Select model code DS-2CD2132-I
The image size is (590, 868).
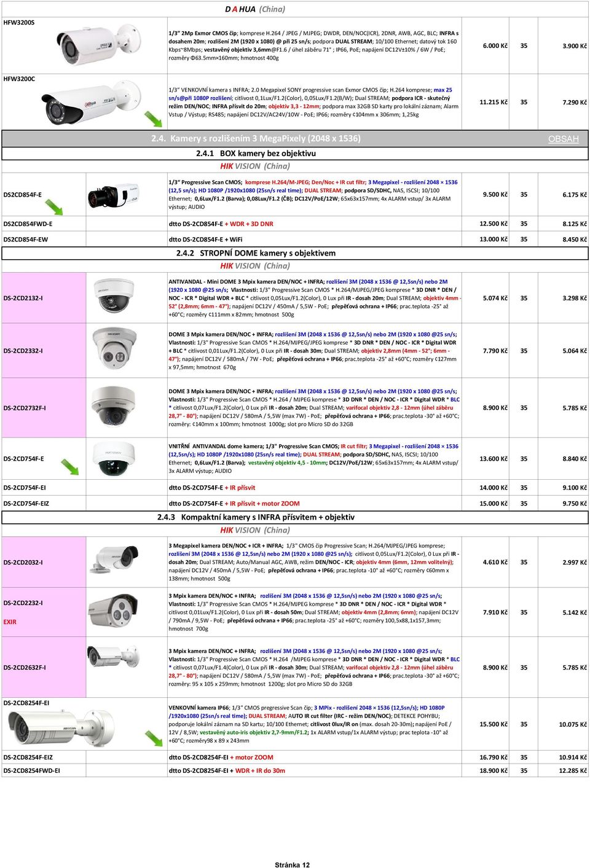[x=23, y=299]
